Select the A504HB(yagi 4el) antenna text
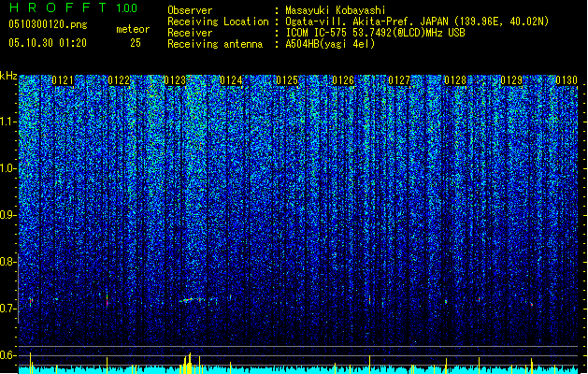 click(x=330, y=44)
